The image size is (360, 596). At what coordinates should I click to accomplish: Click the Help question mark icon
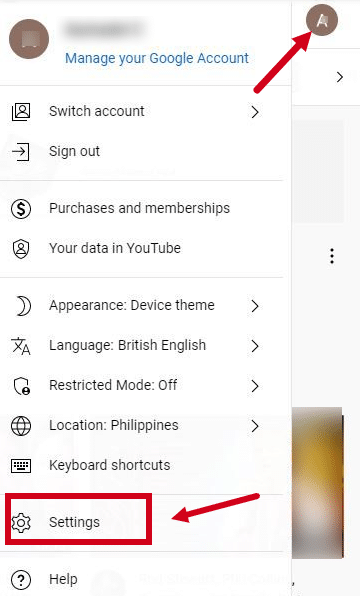tap(21, 580)
